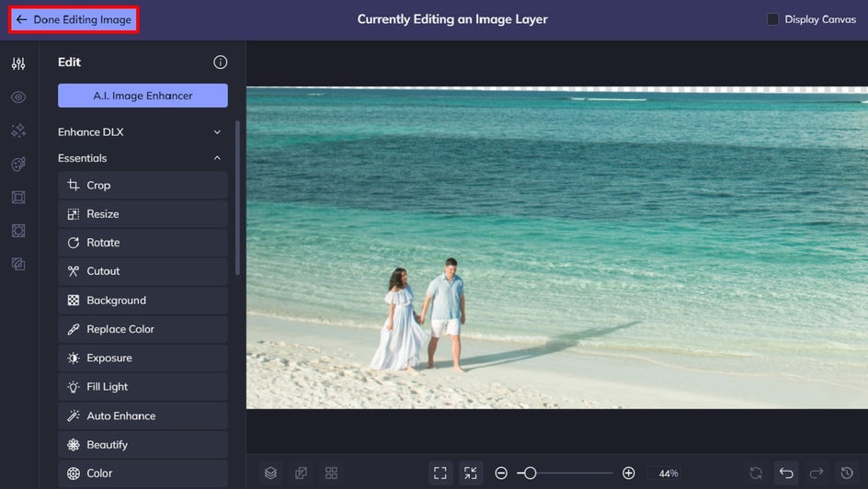Open the Textures sidebar icon
Screen dimensions: 868x489
[18, 264]
